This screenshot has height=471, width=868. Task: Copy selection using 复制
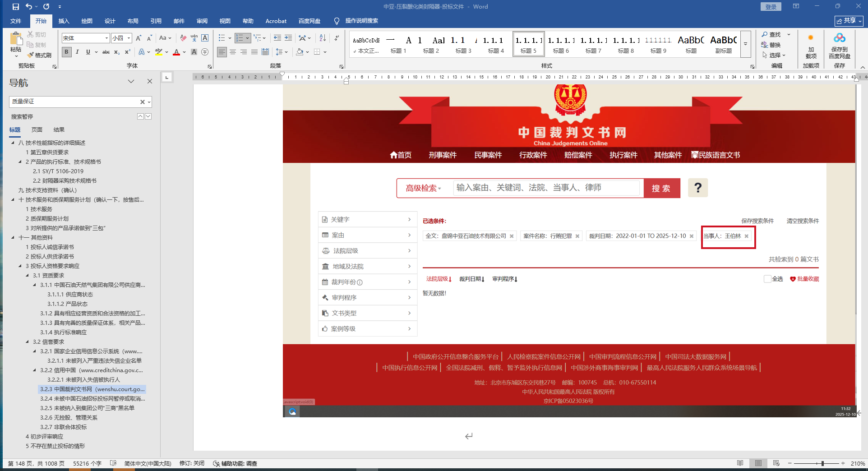[x=37, y=45]
